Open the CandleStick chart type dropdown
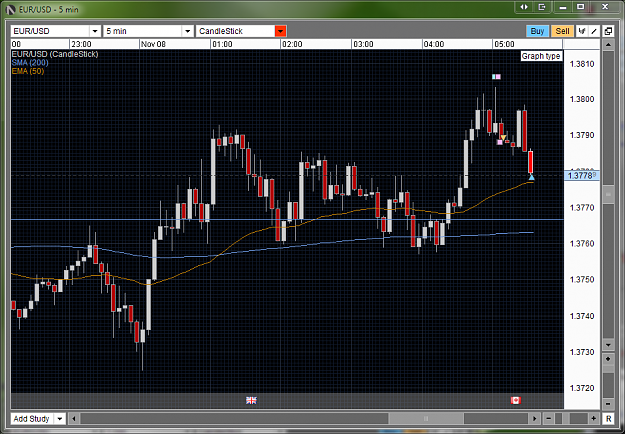Screen dimensions: 625x434 pyautogui.click(x=281, y=31)
